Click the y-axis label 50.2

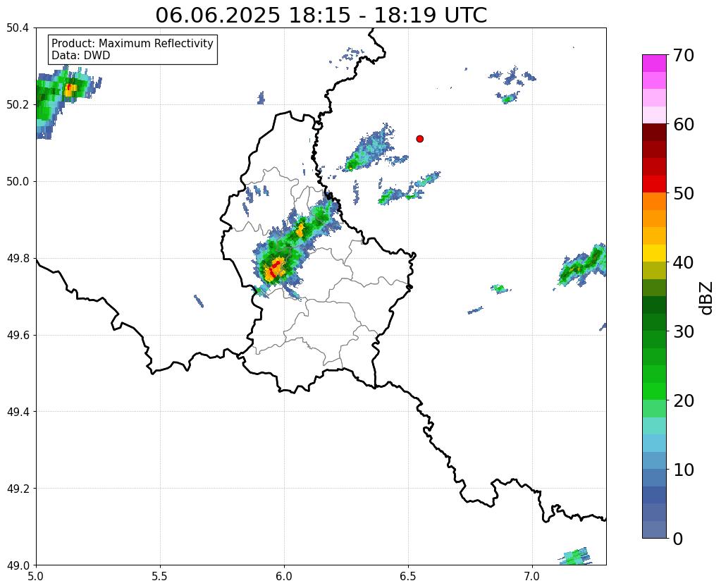pos(18,104)
